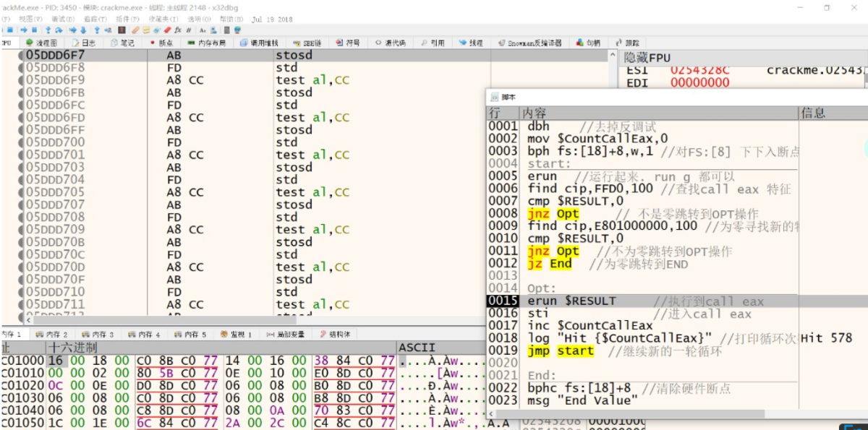
Task: Open the Calculator toolbar icon
Action: click(227, 30)
